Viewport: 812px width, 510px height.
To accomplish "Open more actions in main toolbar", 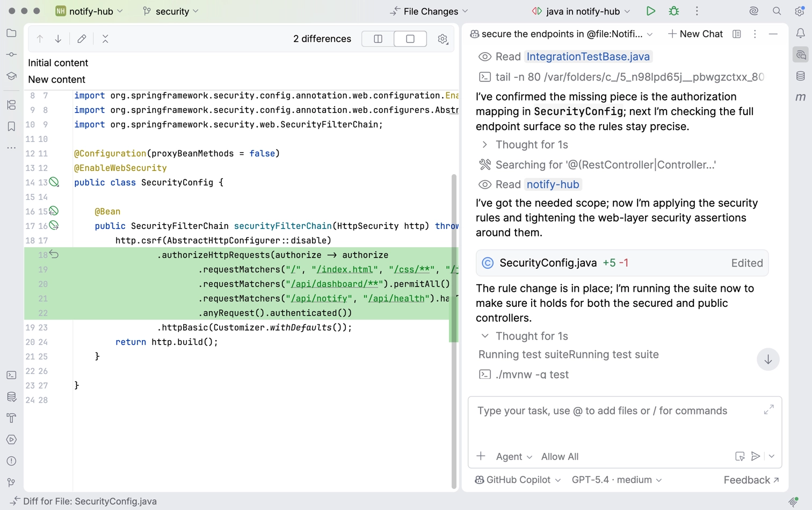I will 697,11.
